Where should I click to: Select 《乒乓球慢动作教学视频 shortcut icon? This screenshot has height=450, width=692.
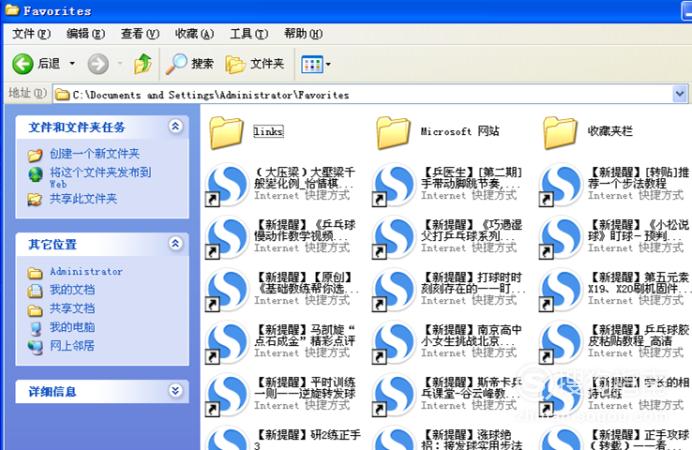pyautogui.click(x=227, y=237)
